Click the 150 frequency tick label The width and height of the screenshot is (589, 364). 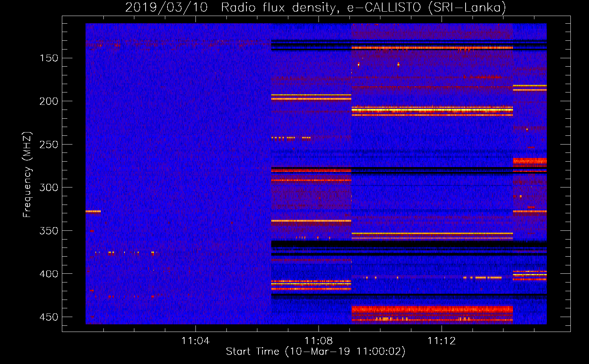tap(49, 58)
